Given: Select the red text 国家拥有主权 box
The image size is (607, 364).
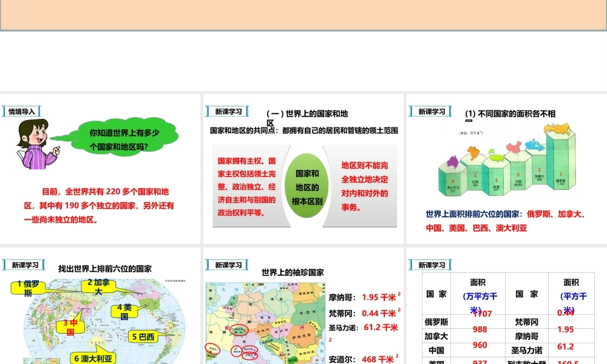Looking at the screenshot, I should [247, 186].
